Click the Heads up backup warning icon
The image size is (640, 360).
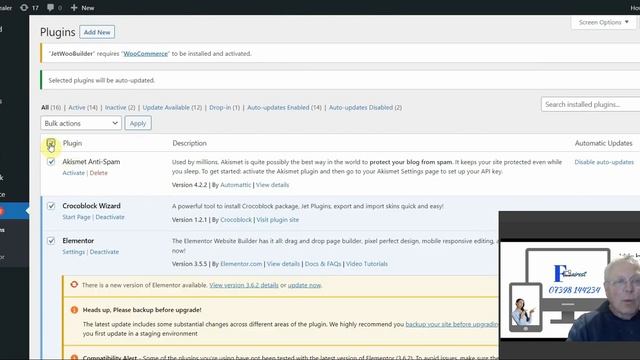[x=74, y=310]
